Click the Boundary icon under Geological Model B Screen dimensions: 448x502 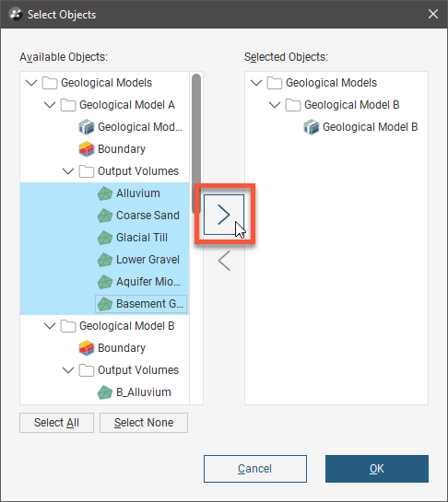87,348
